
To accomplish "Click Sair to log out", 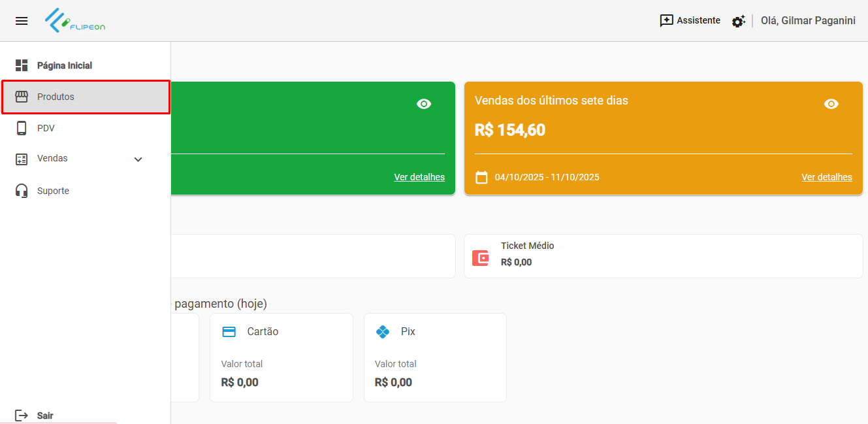I will click(44, 416).
